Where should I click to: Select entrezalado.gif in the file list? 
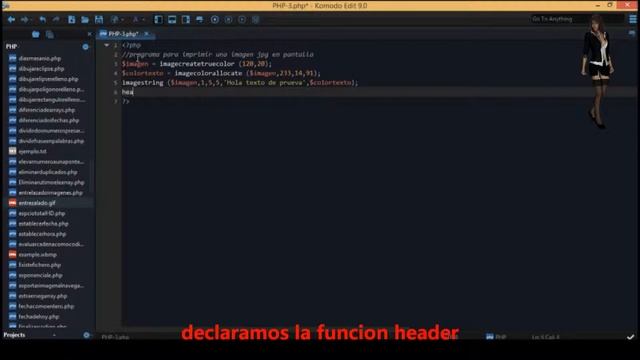coord(37,203)
